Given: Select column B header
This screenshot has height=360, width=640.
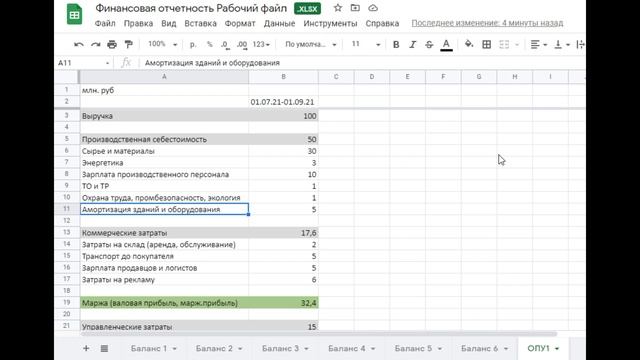Looking at the screenshot, I should (283, 77).
